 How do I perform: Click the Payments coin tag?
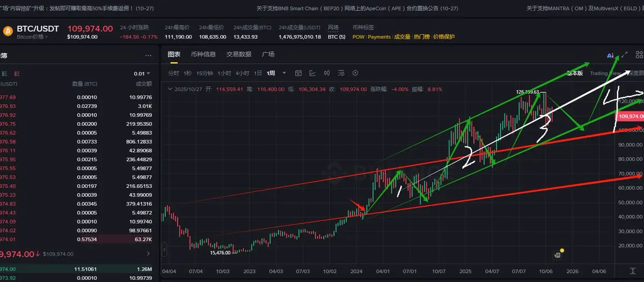(379, 36)
